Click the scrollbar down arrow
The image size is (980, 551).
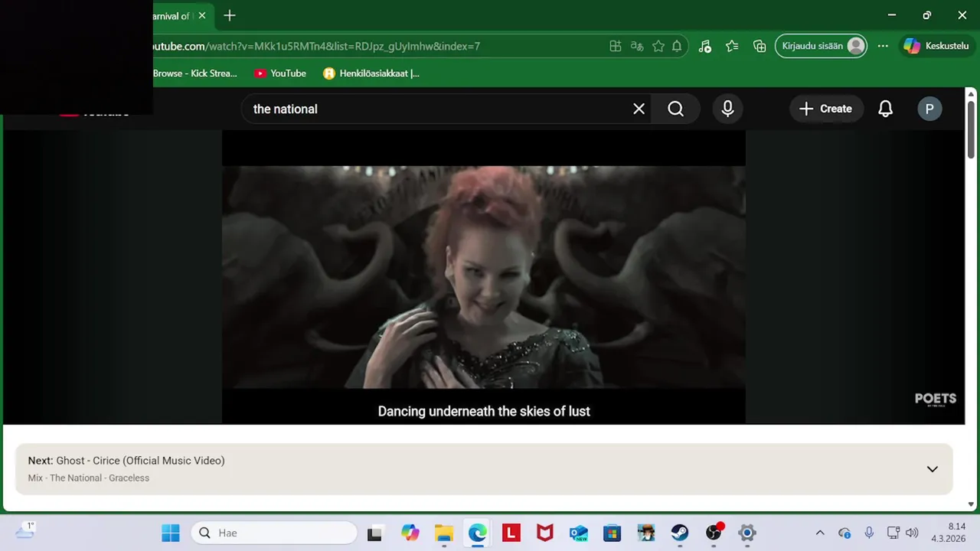(x=972, y=504)
